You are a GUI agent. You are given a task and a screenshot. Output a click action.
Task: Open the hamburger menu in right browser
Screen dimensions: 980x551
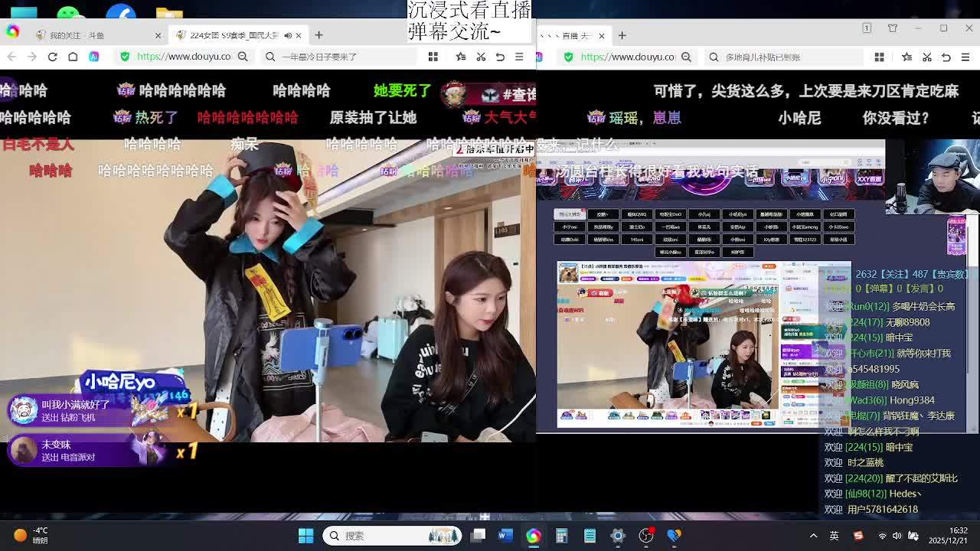pos(965,57)
